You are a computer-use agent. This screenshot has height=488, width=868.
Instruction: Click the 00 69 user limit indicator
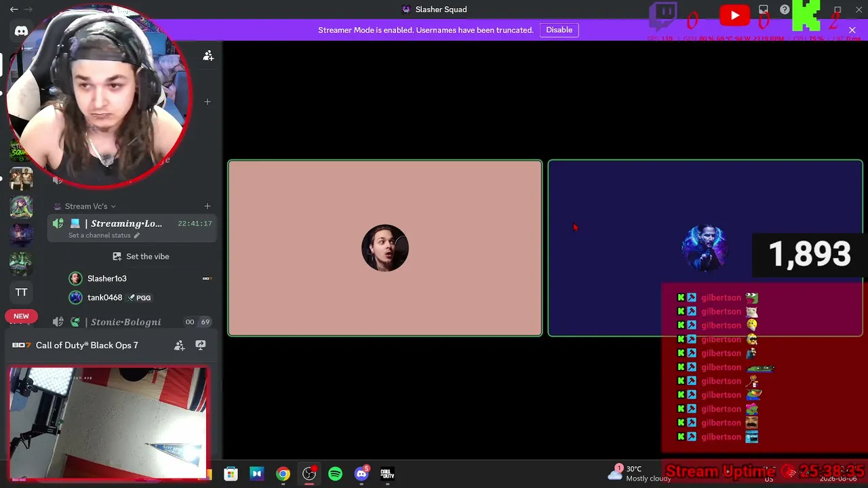coord(197,322)
